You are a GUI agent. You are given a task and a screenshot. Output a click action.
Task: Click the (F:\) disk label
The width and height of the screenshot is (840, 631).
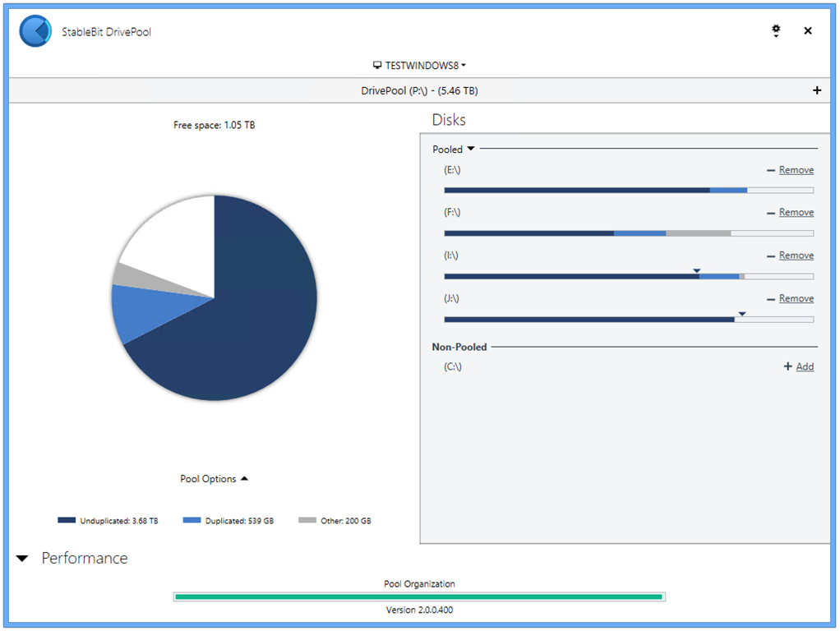pos(451,212)
